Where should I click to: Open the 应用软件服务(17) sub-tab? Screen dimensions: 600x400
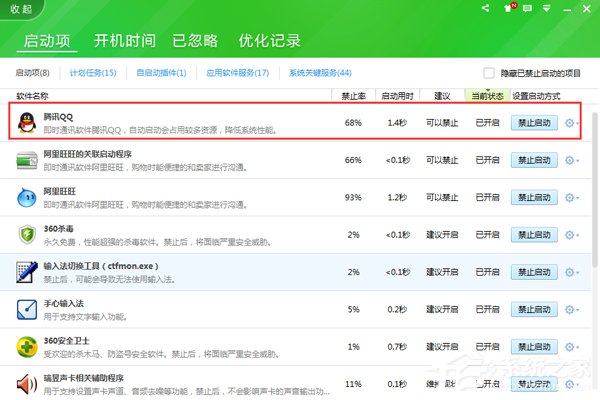(x=238, y=73)
